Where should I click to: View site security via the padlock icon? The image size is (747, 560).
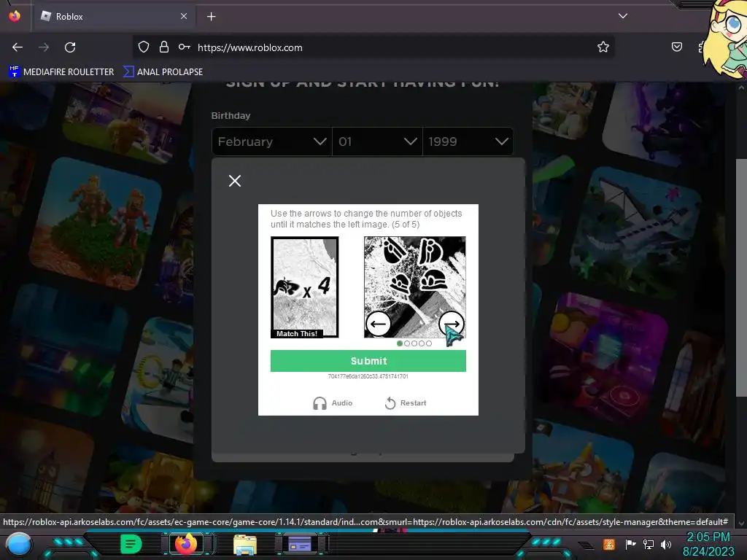[164, 47]
